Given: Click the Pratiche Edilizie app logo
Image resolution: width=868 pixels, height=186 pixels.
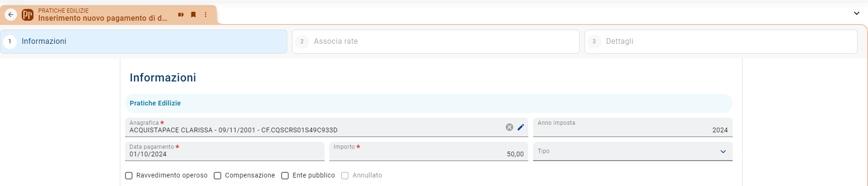Looking at the screenshot, I should tap(28, 15).
